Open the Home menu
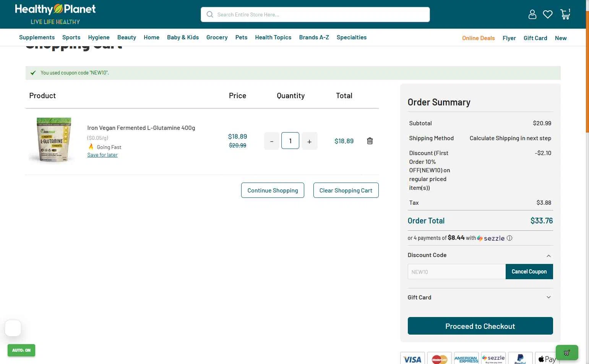The width and height of the screenshot is (589, 364). coord(151,37)
